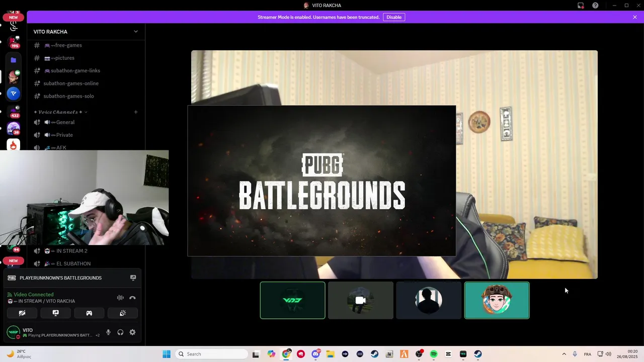Image resolution: width=644 pixels, height=362 pixels.
Task: Join the EL SUBATHON voice channel
Action: (86, 263)
